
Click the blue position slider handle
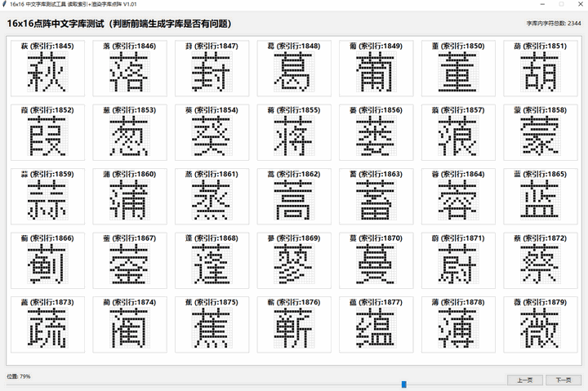(404, 384)
